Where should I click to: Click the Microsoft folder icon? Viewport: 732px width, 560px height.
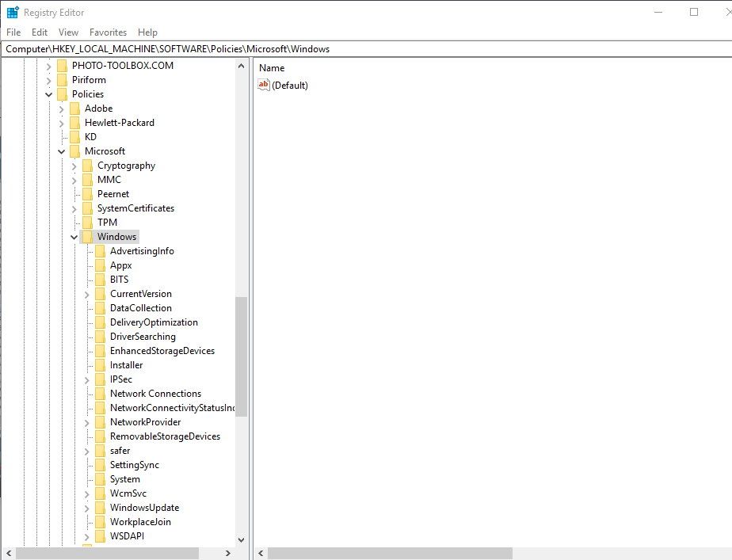(74, 151)
